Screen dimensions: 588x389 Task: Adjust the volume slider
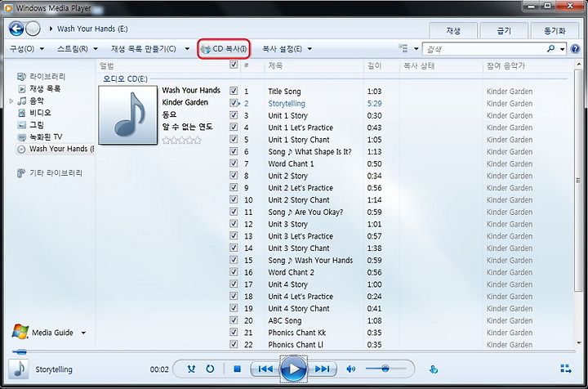[x=385, y=369]
